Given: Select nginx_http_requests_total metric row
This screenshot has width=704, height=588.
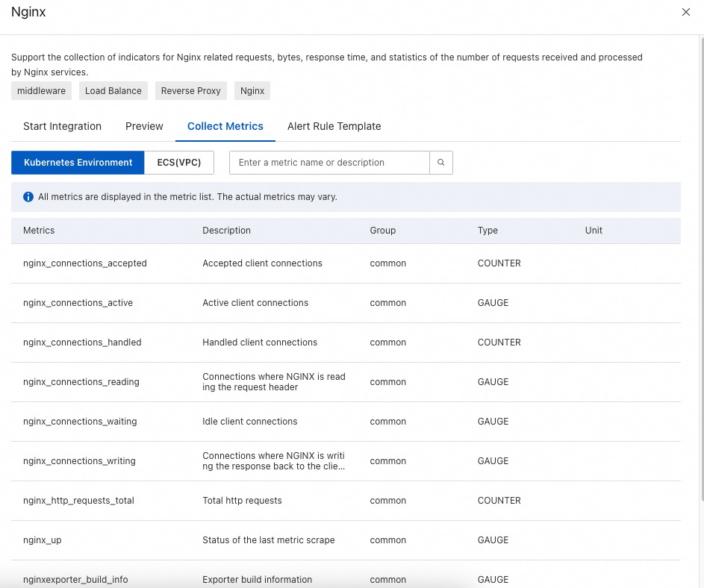Looking at the screenshot, I should tap(346, 501).
